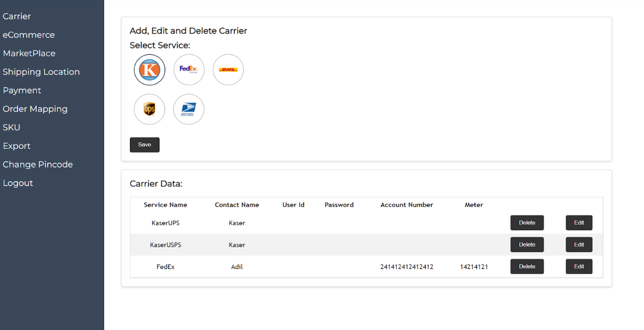Go to eCommerce in the sidebar
Screen dimensions: 644x330
tap(28, 35)
